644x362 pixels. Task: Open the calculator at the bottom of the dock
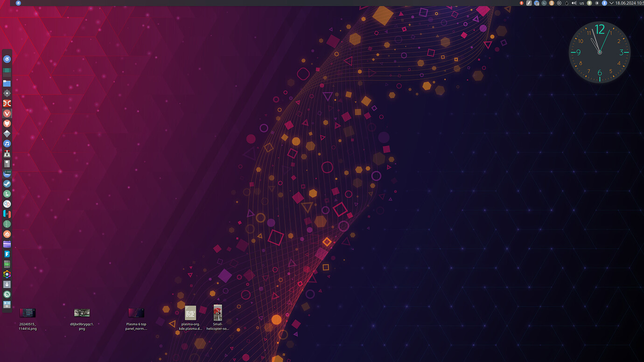[x=6, y=305]
